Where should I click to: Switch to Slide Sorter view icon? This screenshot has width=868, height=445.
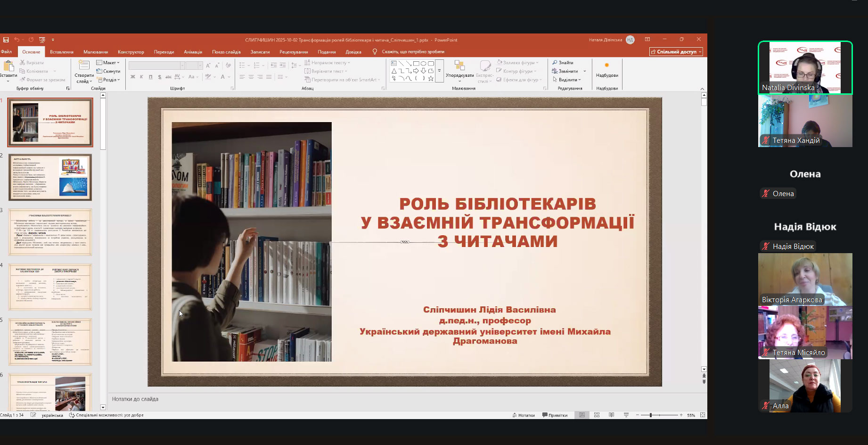[597, 415]
